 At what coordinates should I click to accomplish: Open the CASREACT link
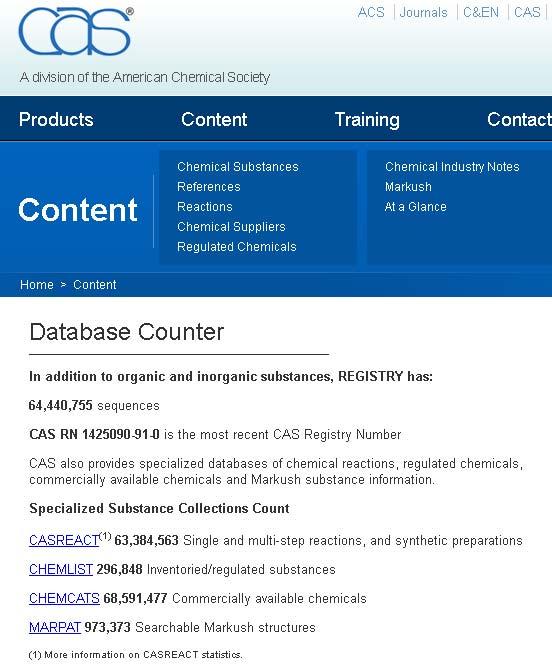(64, 540)
